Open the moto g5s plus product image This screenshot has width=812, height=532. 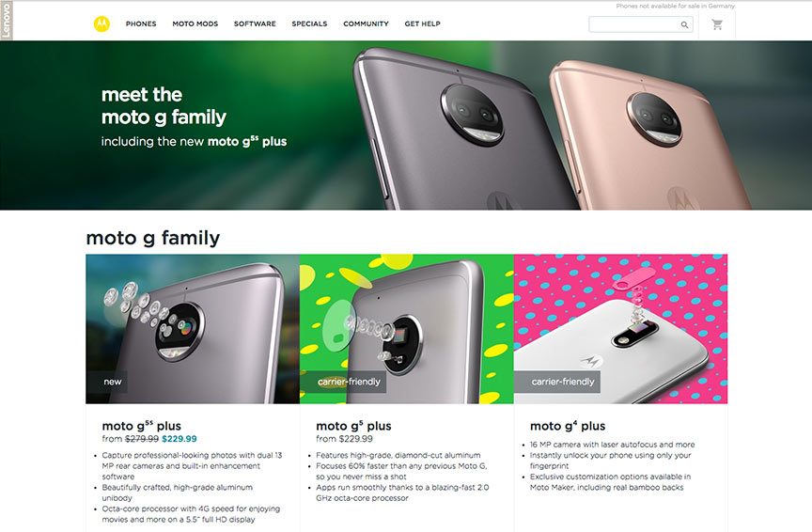pos(193,329)
